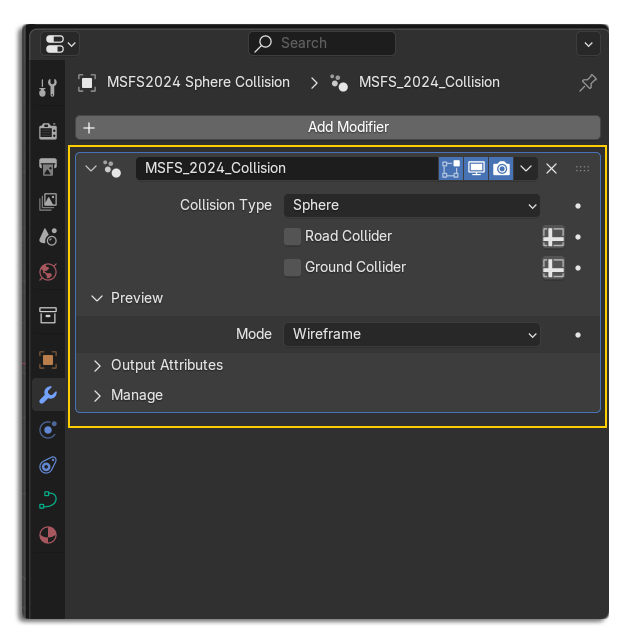Click the animate dot for Mode
639x643 pixels.
(x=578, y=335)
